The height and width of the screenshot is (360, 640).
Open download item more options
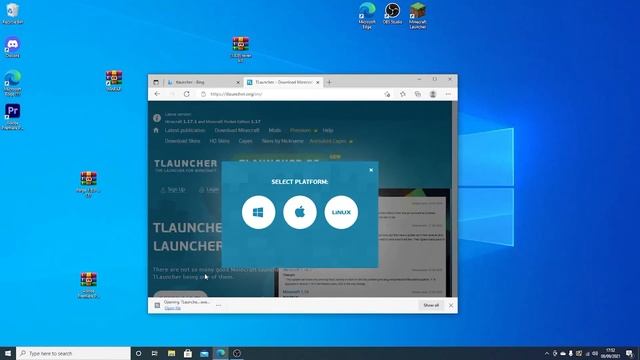pos(219,305)
